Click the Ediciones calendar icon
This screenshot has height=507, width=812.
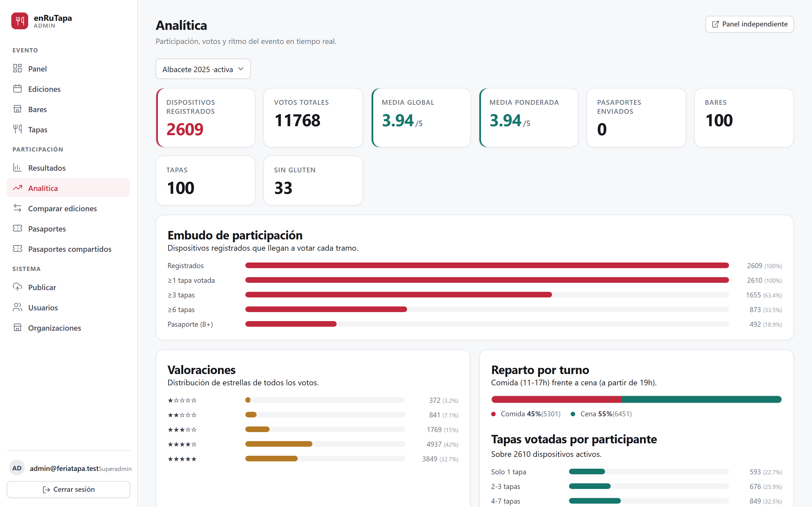point(17,89)
